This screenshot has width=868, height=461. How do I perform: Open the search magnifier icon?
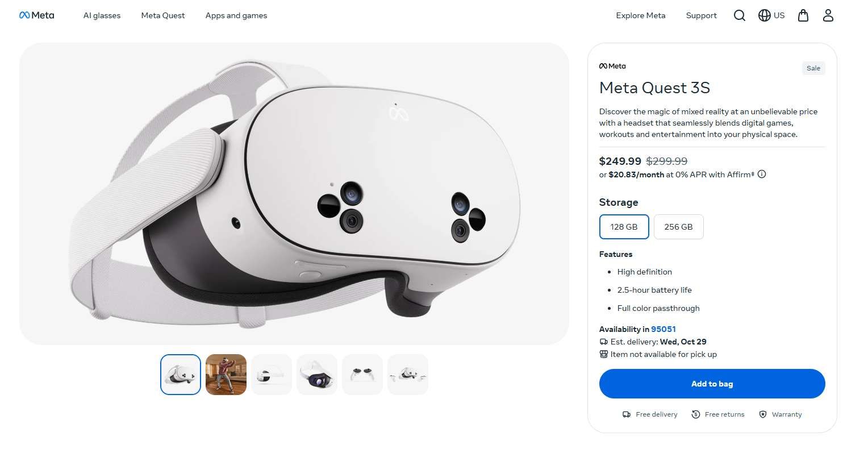point(739,15)
